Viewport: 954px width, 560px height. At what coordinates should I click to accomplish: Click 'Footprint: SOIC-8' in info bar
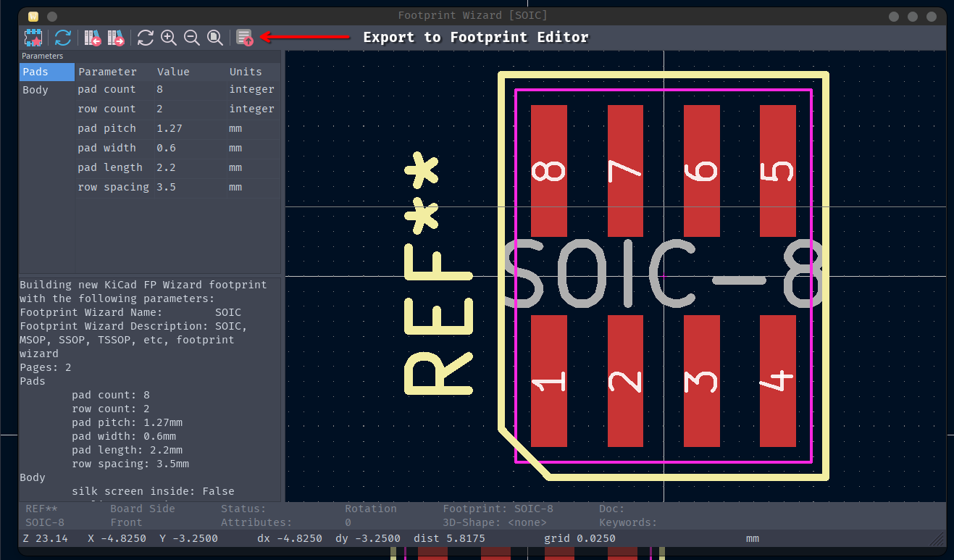click(498, 509)
